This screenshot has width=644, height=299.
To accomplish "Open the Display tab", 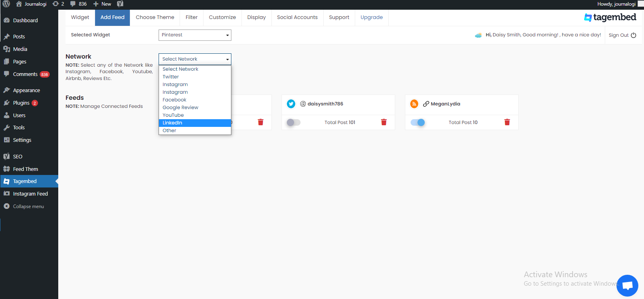I will point(256,17).
